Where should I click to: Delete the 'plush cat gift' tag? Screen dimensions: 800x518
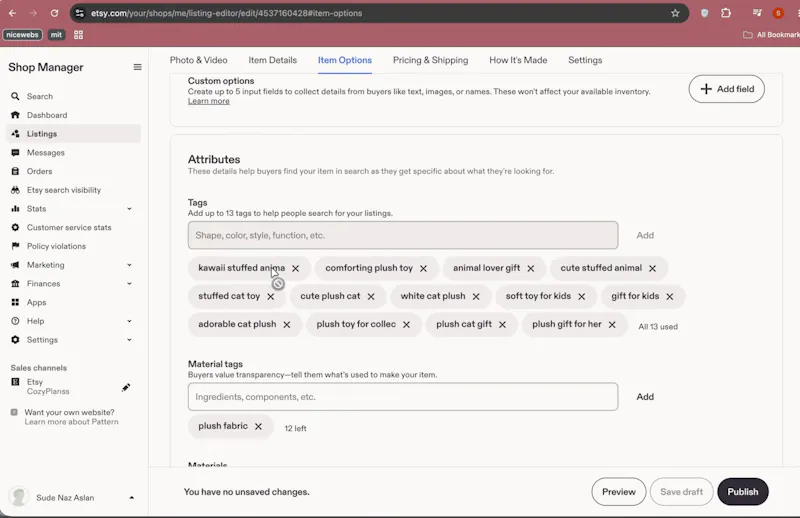coord(502,325)
